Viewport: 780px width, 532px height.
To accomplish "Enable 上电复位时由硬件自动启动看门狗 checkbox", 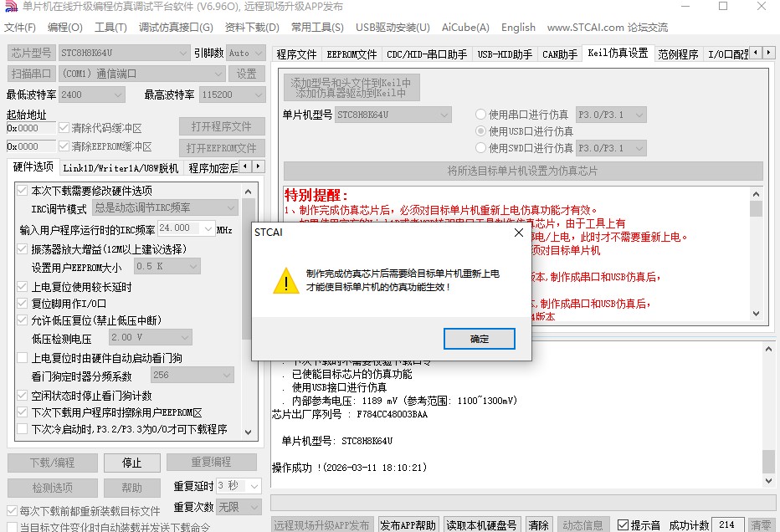I will (22, 357).
